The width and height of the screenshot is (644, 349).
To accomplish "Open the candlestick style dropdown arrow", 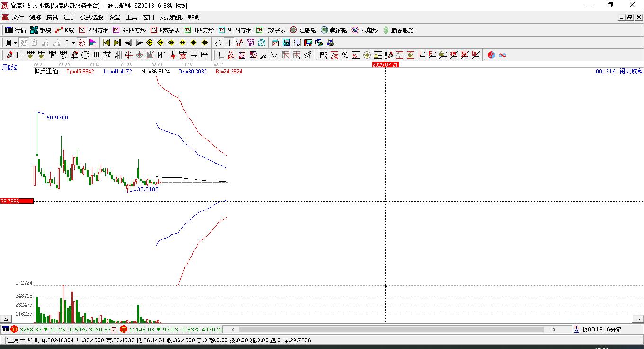I will coord(73,43).
